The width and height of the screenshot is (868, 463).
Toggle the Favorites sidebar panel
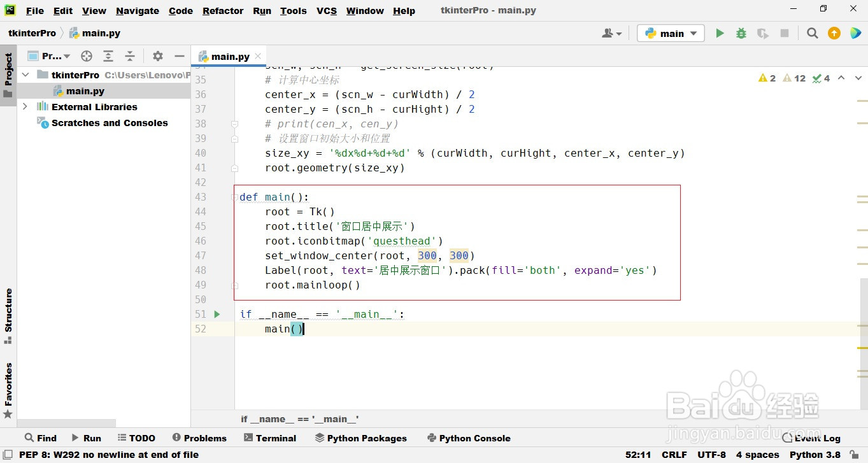(x=8, y=388)
